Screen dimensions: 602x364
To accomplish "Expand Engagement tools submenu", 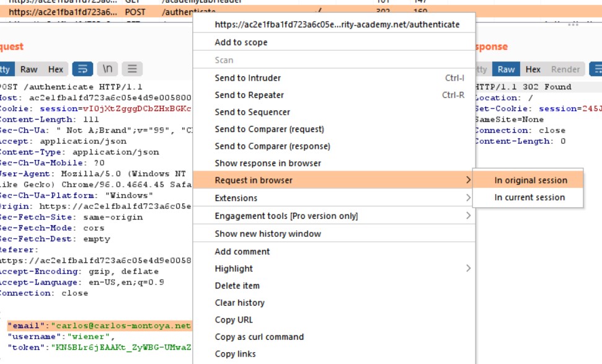I will coord(286,216).
